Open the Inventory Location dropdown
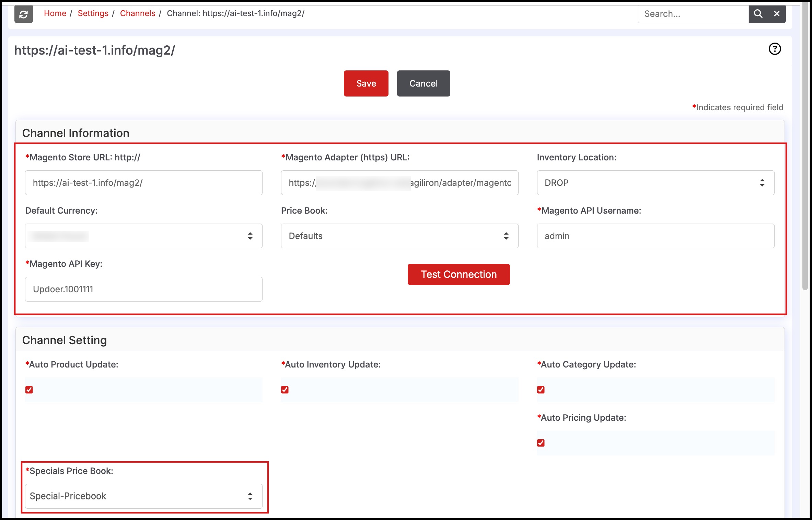Viewport: 812px width, 520px height. pos(656,183)
